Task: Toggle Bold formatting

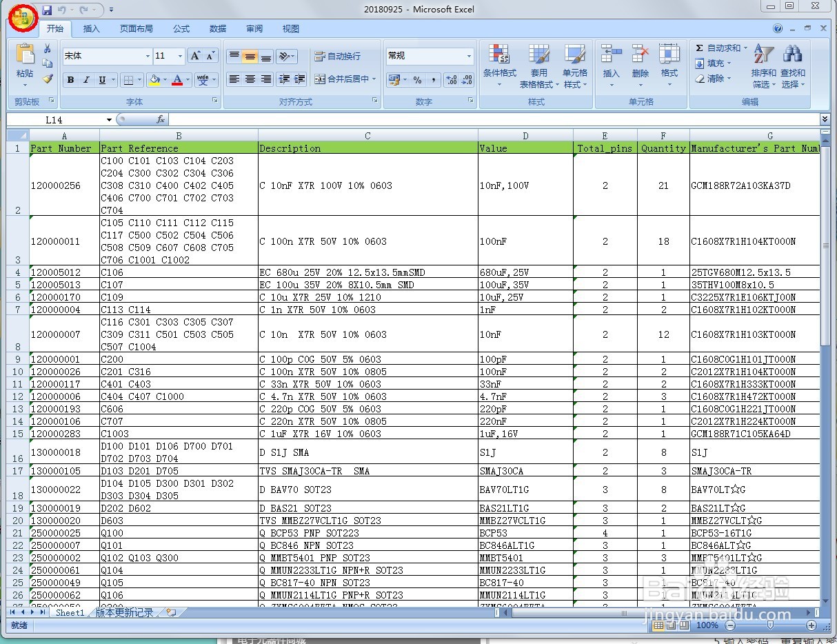Action: point(70,80)
